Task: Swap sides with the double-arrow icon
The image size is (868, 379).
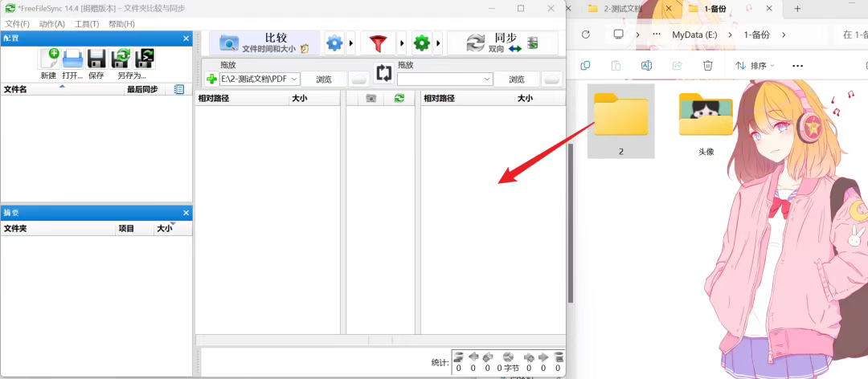Action: click(383, 72)
